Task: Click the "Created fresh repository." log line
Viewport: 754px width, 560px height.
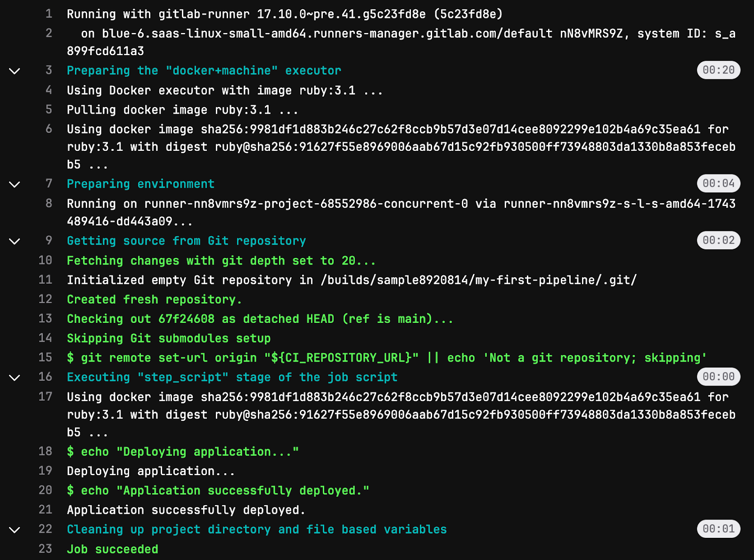Action: [x=154, y=299]
